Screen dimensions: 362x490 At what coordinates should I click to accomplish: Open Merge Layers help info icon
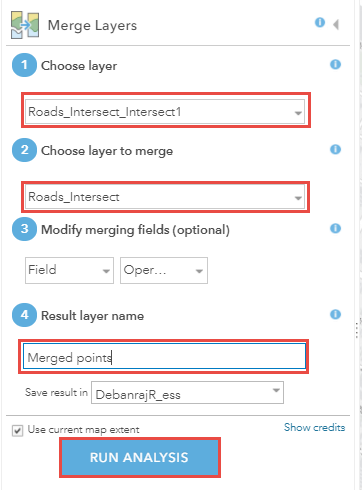[320, 22]
